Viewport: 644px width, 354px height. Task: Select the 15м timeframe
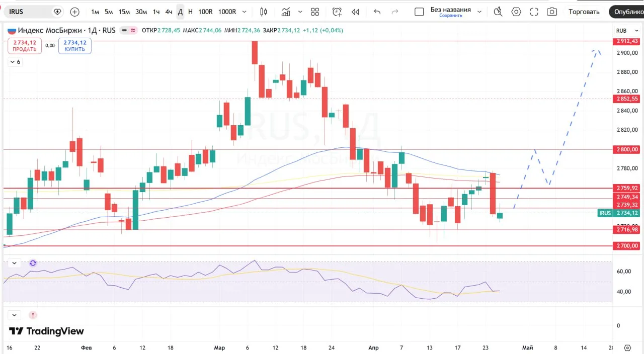pos(124,12)
